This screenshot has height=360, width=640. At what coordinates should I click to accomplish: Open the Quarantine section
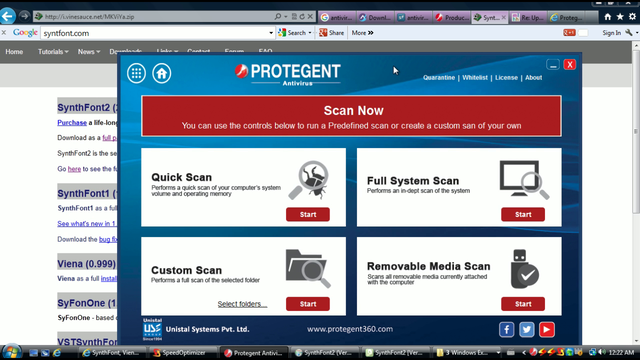(x=439, y=78)
